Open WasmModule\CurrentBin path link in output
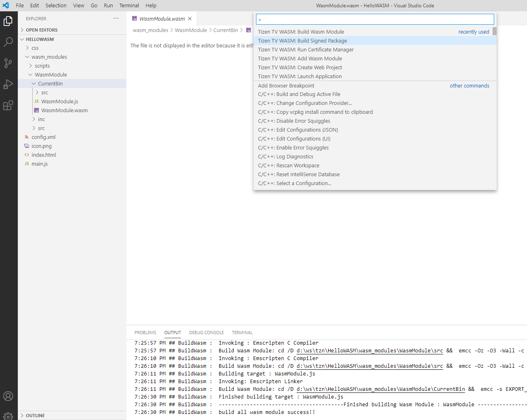This screenshot has height=420, width=527. (381, 389)
